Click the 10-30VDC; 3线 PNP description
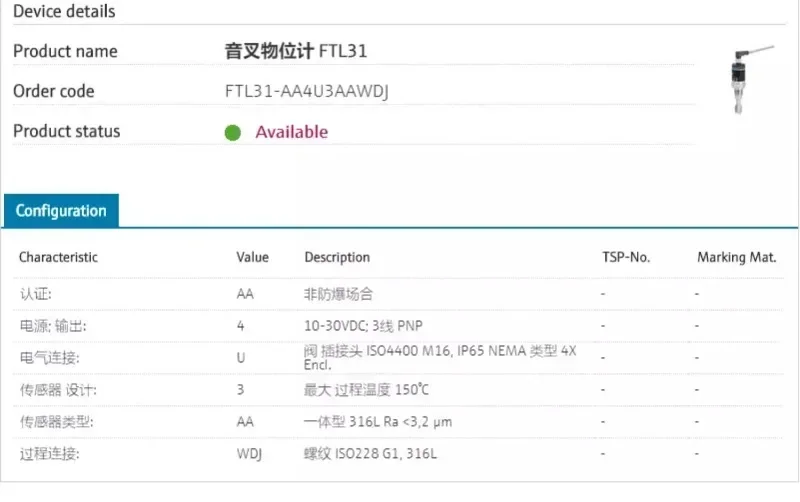 (x=363, y=325)
